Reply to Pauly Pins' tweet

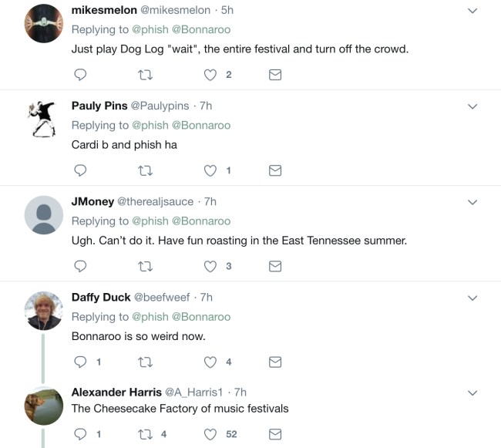79,170
